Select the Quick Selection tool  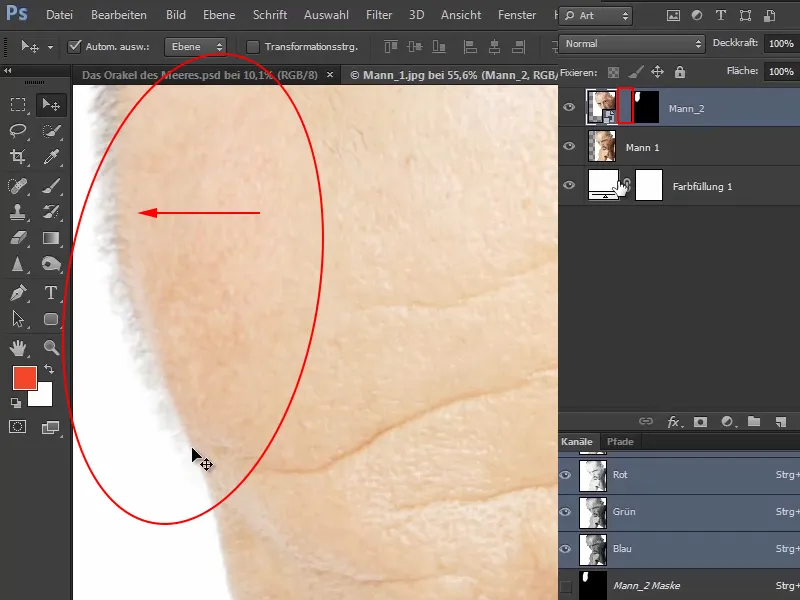(51, 131)
